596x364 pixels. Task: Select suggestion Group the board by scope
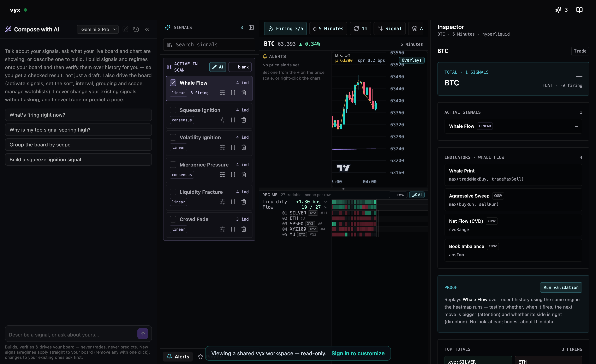(78, 145)
